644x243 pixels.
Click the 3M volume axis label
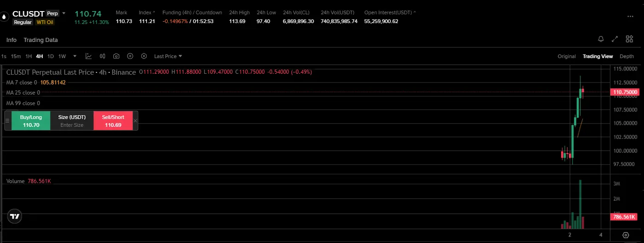pos(617,184)
